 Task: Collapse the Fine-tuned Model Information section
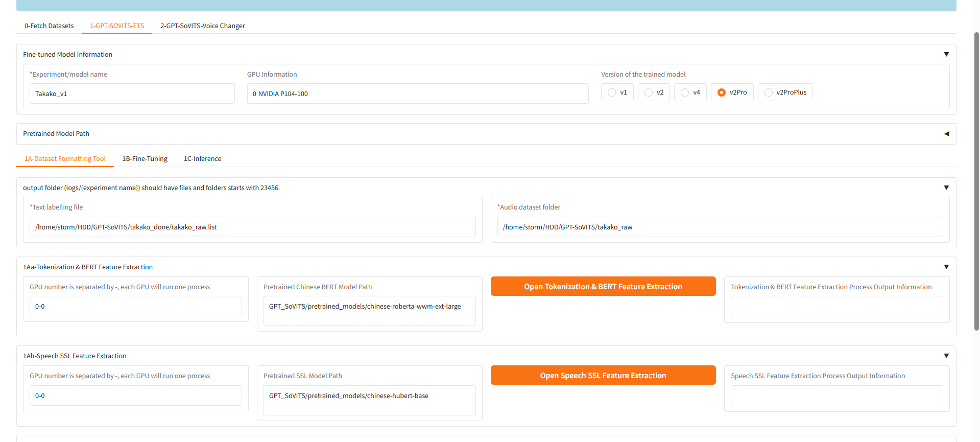click(946, 54)
